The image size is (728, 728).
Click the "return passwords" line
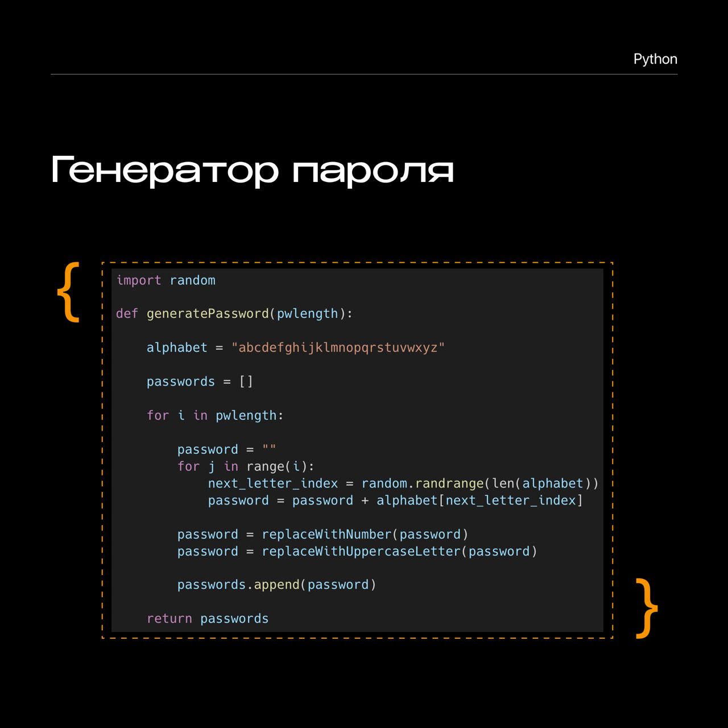coord(208,619)
